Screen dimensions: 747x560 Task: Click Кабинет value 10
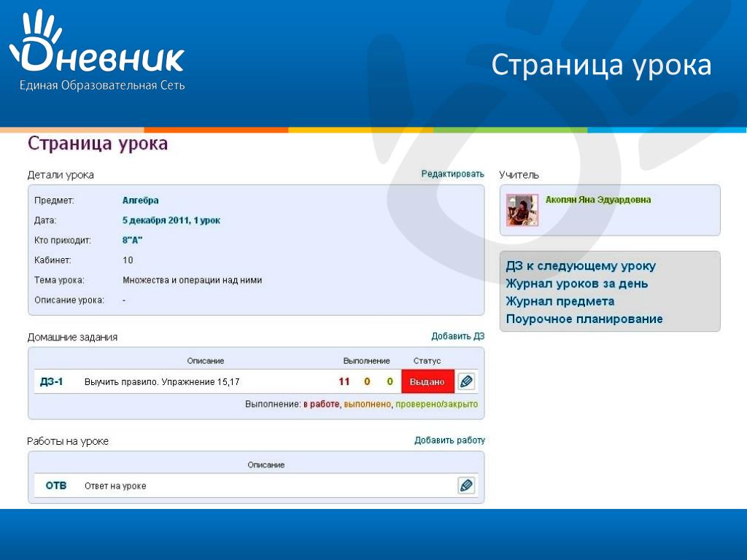click(128, 260)
